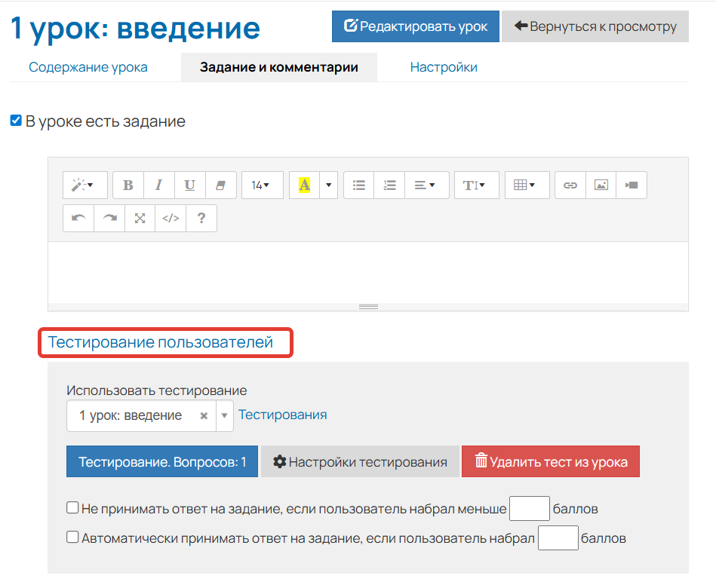Switch to the 'Настройки' tab
Screen dimensions: 716x588
444,67
